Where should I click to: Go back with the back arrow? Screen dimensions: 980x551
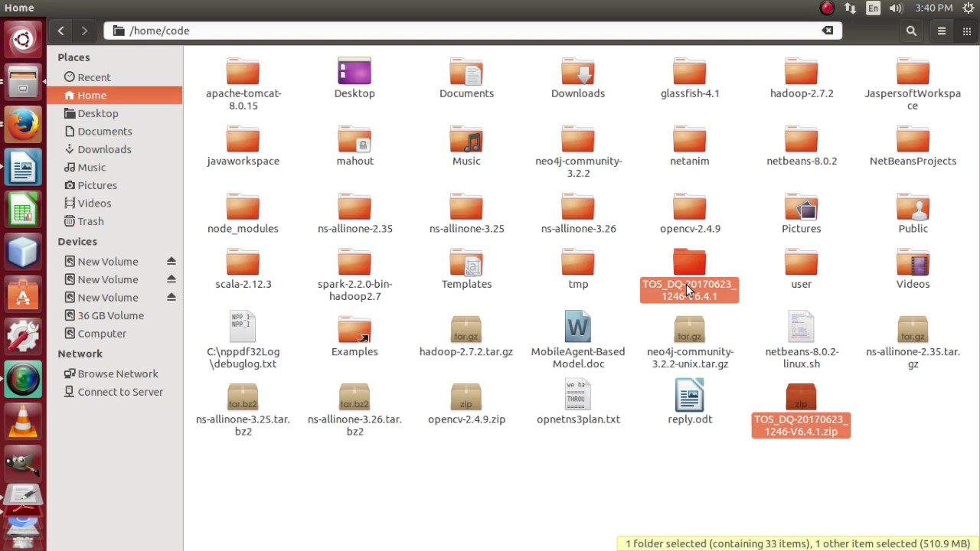click(60, 31)
